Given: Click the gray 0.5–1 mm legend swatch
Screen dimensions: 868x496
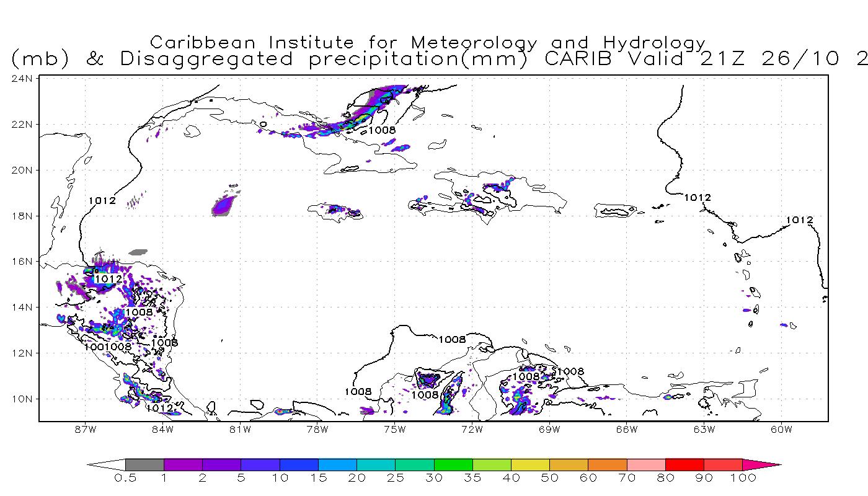Looking at the screenshot, I should coord(144,464).
